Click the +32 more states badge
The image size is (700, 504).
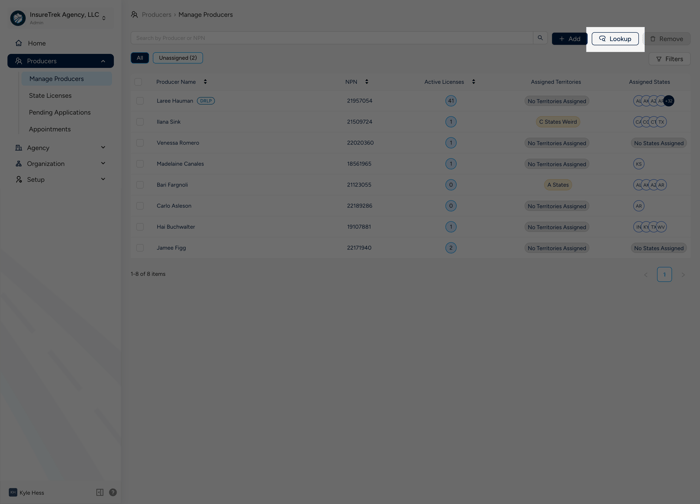click(x=668, y=101)
